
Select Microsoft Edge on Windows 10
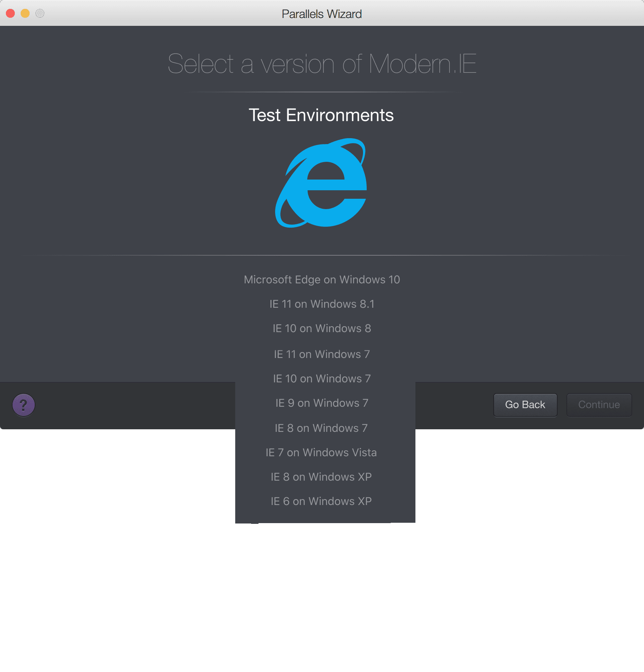click(x=322, y=280)
